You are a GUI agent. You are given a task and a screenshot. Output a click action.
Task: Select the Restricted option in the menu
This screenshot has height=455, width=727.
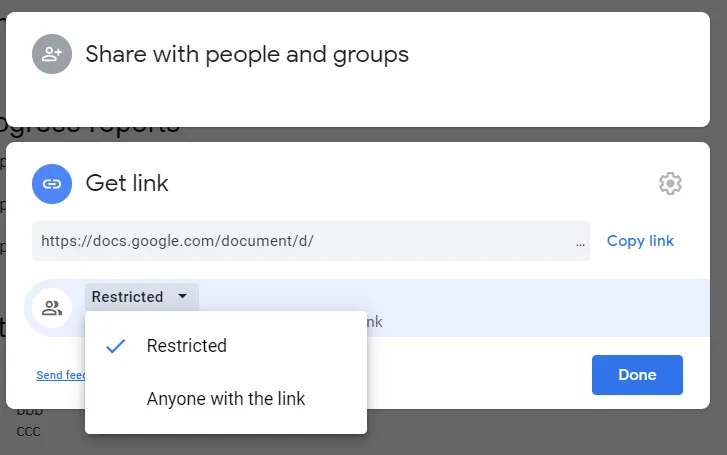[187, 346]
